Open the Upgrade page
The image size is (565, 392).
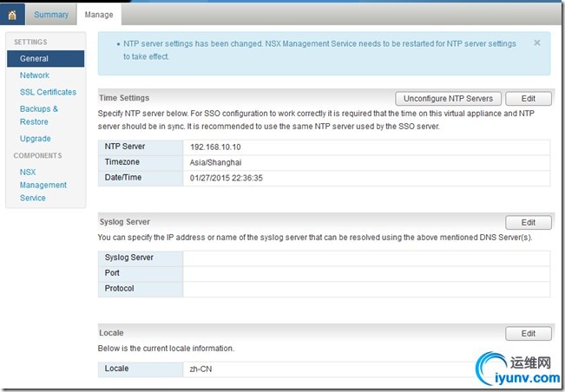(x=36, y=139)
